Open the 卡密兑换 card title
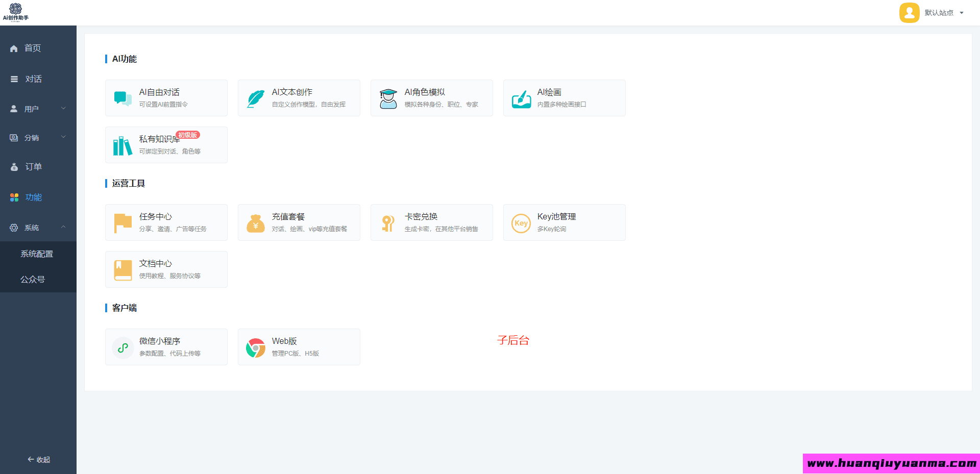This screenshot has width=980, height=474. (421, 217)
